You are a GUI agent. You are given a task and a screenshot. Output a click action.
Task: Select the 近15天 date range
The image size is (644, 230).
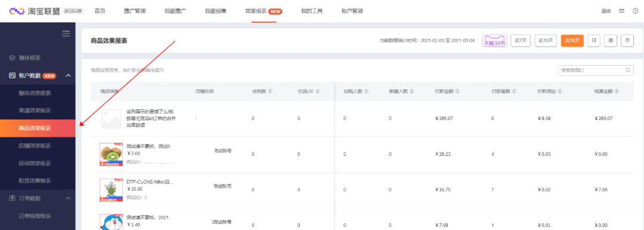point(546,41)
